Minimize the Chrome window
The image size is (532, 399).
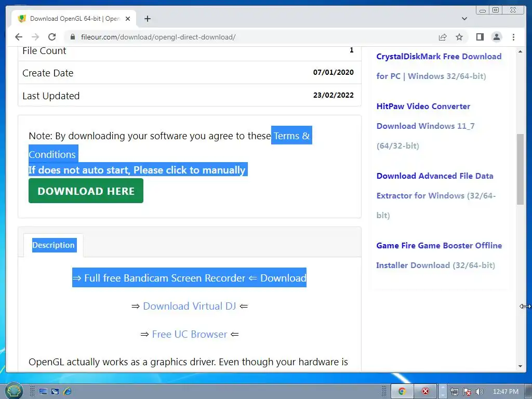483,10
